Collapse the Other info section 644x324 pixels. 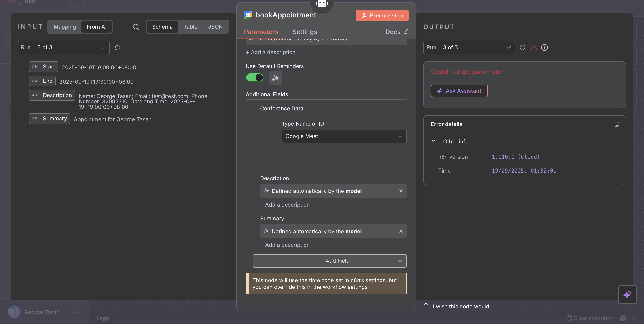click(434, 141)
